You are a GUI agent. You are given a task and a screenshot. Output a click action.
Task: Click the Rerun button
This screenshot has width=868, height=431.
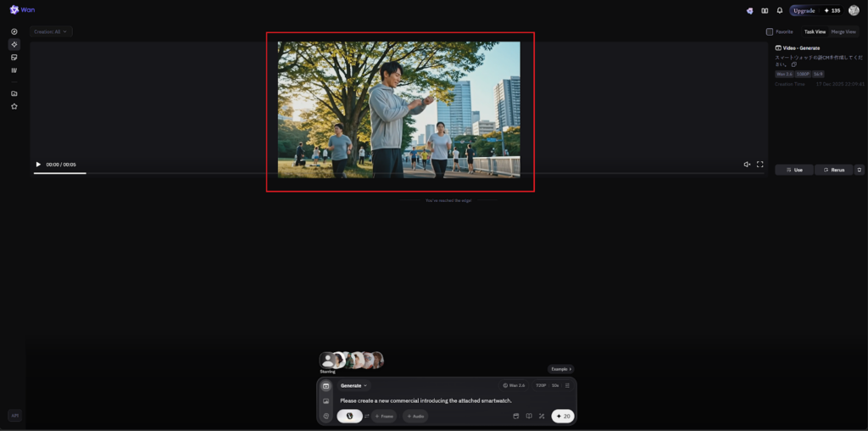click(833, 170)
